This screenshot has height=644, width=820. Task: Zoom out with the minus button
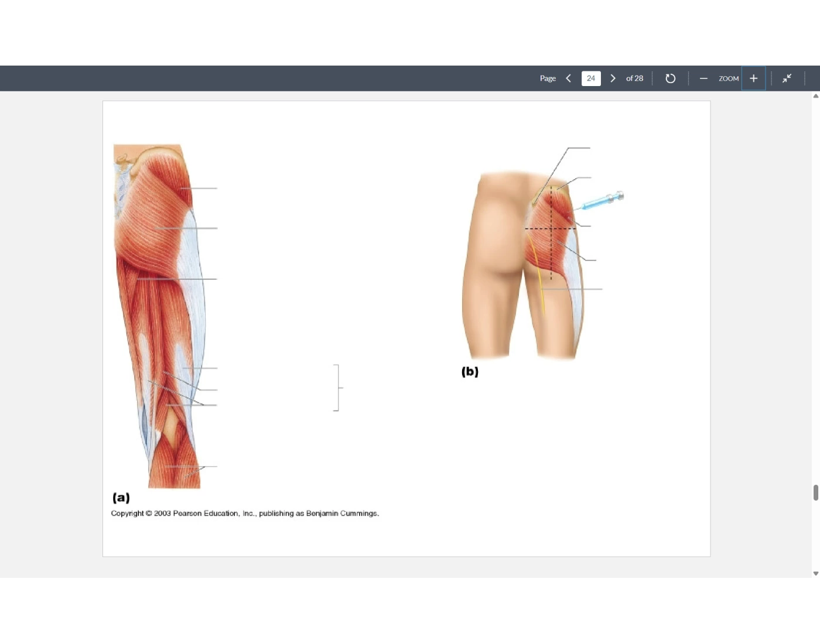click(703, 78)
